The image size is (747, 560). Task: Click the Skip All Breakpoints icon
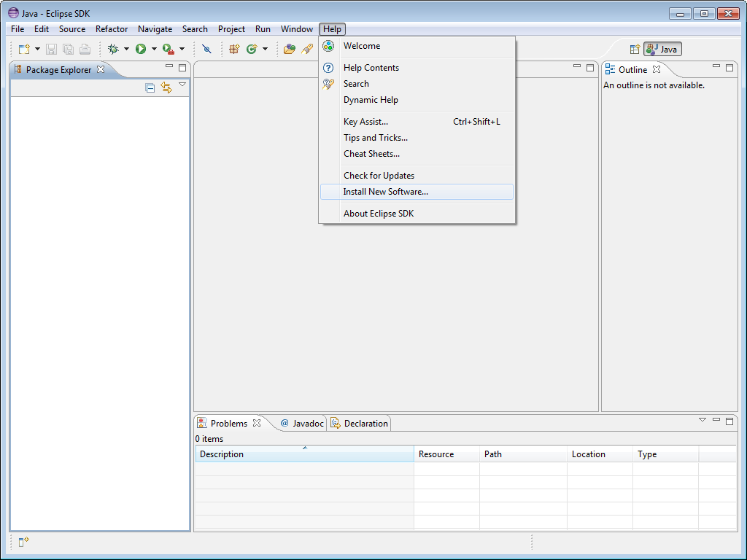206,49
